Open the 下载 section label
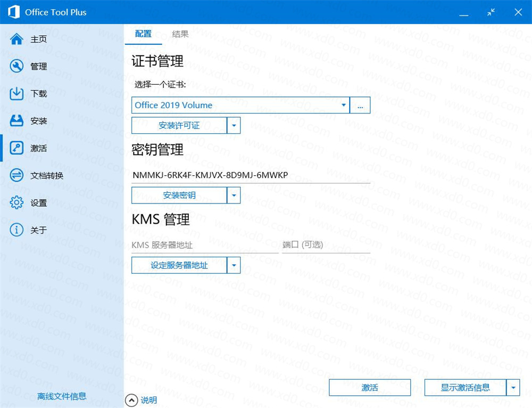The image size is (532, 408). (x=39, y=94)
